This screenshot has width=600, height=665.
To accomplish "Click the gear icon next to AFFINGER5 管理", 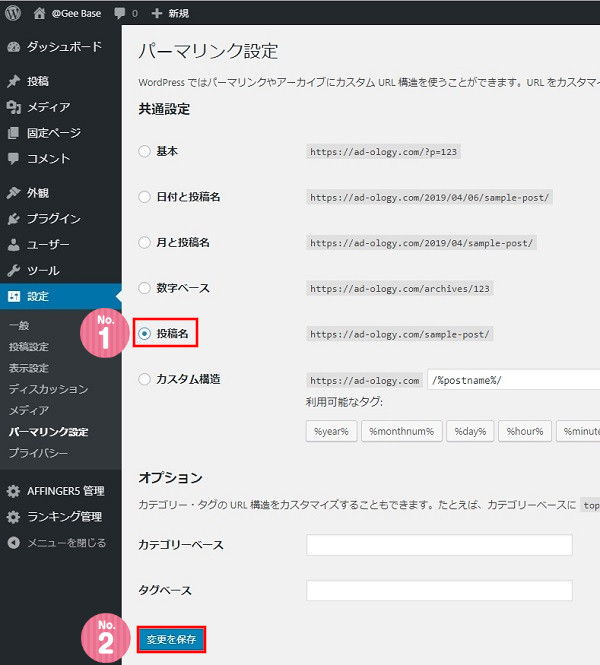I will click(x=14, y=492).
